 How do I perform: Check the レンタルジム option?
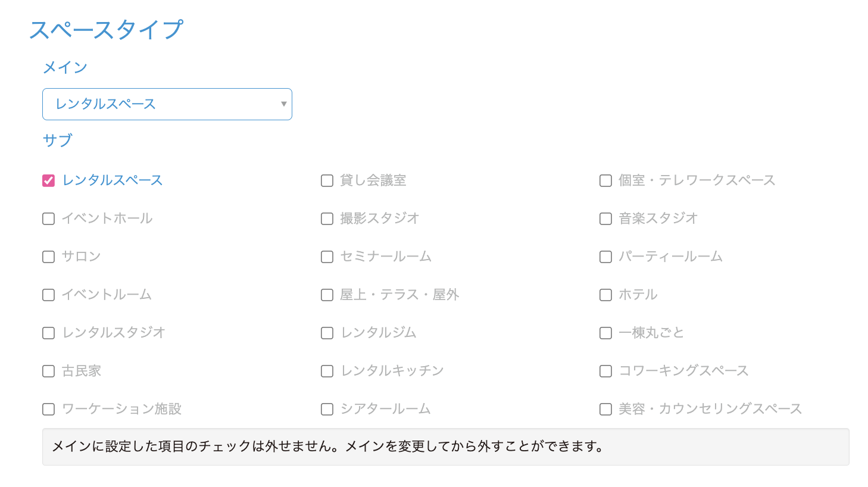pyautogui.click(x=327, y=333)
